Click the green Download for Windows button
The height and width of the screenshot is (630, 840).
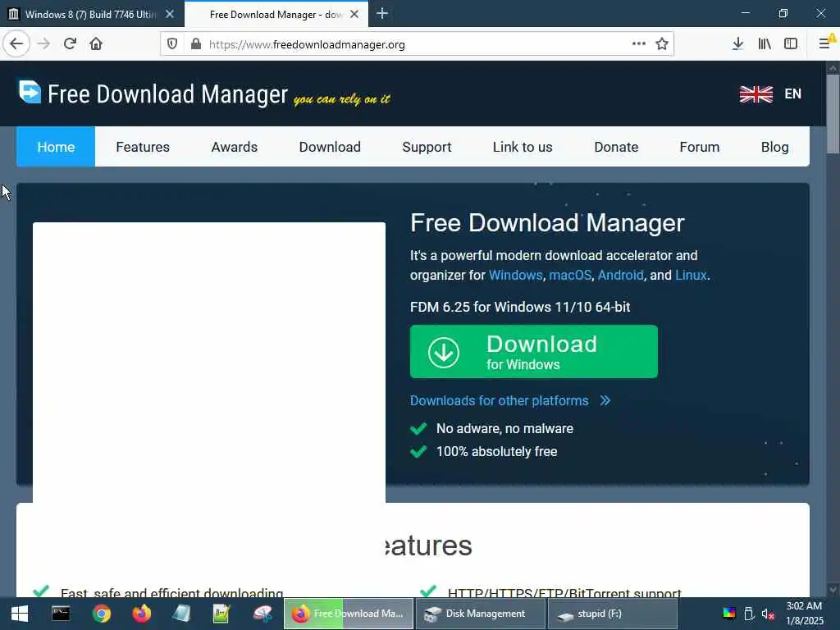tap(533, 351)
